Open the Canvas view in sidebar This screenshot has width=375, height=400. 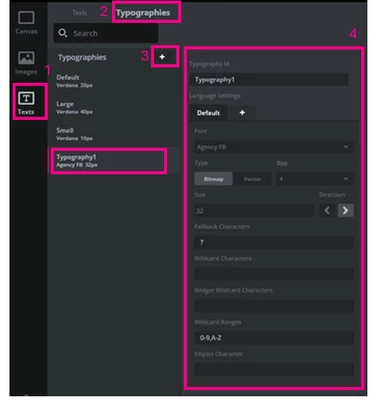(26, 23)
